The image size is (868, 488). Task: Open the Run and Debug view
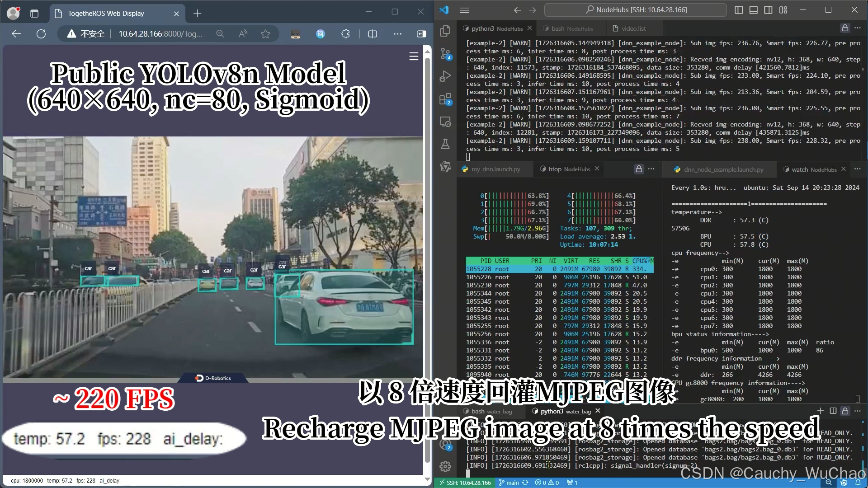445,76
